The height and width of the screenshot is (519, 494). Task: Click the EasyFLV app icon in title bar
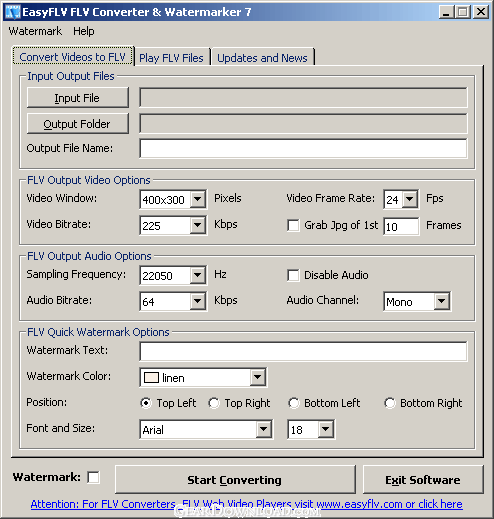13,12
